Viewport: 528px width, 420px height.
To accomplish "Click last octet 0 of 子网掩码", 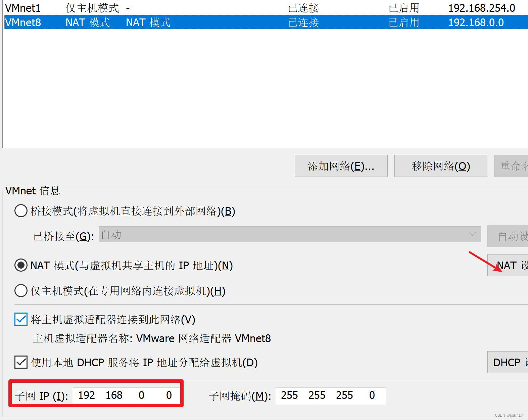I will coord(372,395).
